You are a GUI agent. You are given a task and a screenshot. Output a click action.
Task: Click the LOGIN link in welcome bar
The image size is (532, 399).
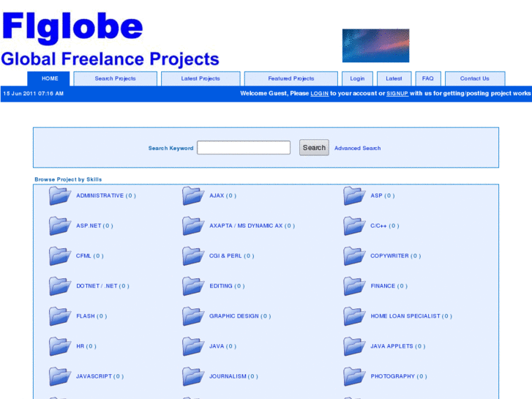tap(320, 94)
